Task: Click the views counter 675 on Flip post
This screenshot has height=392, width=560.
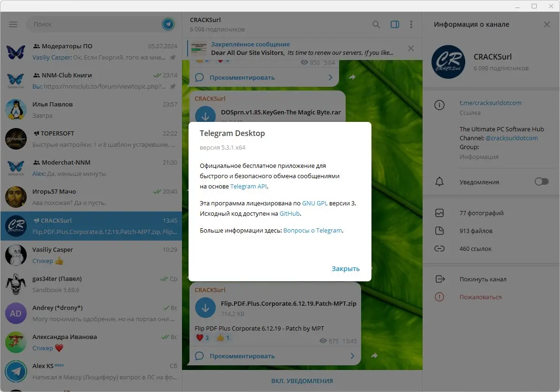Action: pos(329,341)
